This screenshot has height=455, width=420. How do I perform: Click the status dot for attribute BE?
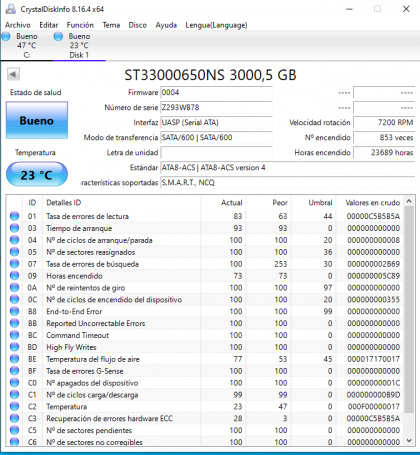coord(14,359)
